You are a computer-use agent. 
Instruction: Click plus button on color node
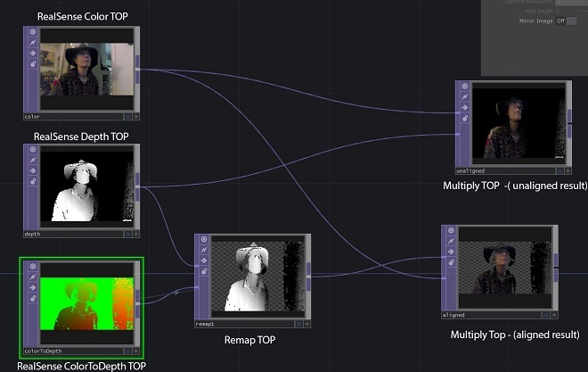[136, 117]
